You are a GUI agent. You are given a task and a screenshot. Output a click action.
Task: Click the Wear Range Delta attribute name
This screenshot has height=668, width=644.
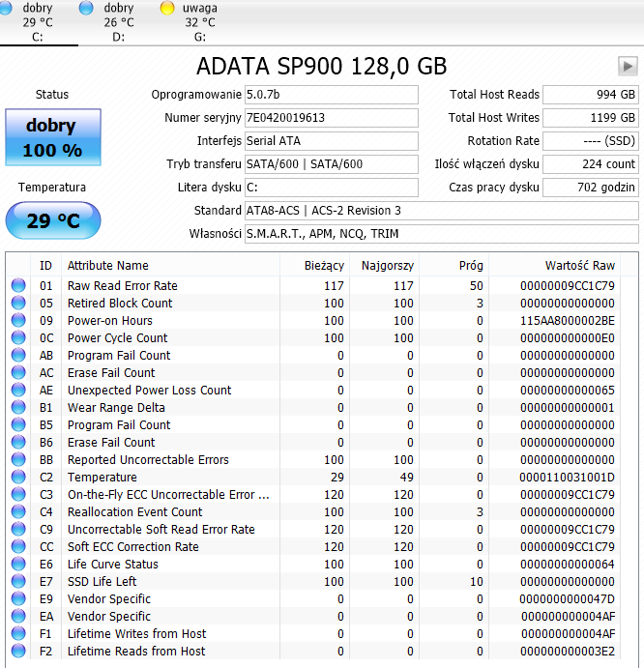click(x=116, y=408)
